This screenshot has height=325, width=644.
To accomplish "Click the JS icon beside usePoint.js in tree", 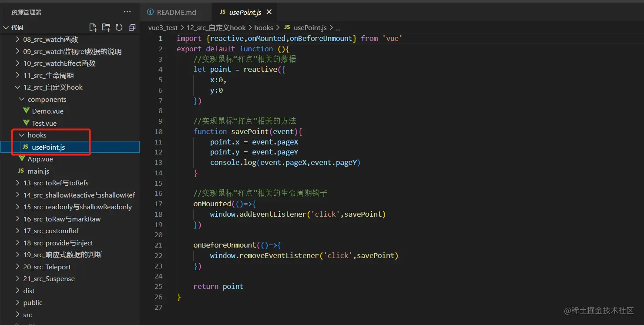I will coord(25,147).
